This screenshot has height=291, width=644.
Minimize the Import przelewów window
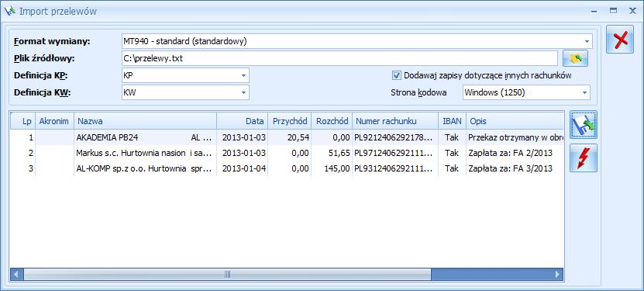(x=594, y=12)
